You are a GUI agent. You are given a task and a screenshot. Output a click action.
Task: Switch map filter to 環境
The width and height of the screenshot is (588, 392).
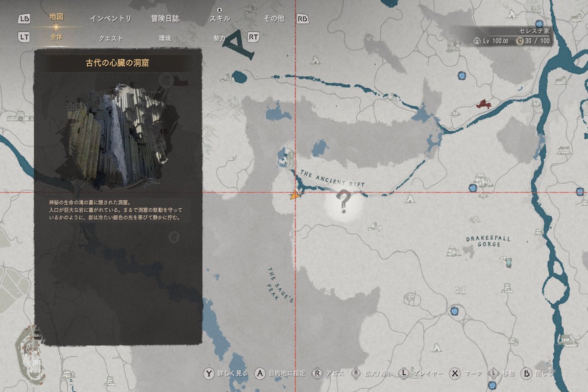point(165,38)
